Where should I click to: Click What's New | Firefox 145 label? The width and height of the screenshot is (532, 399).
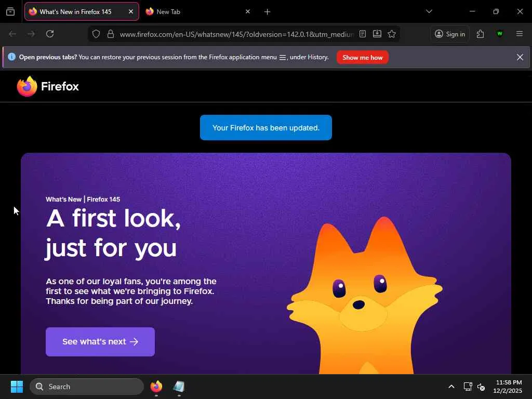pyautogui.click(x=83, y=199)
